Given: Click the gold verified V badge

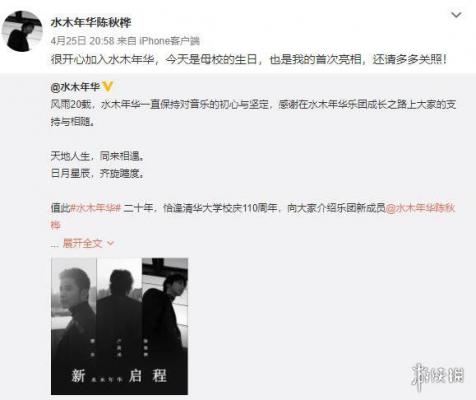Looking at the screenshot, I should 108,87.
